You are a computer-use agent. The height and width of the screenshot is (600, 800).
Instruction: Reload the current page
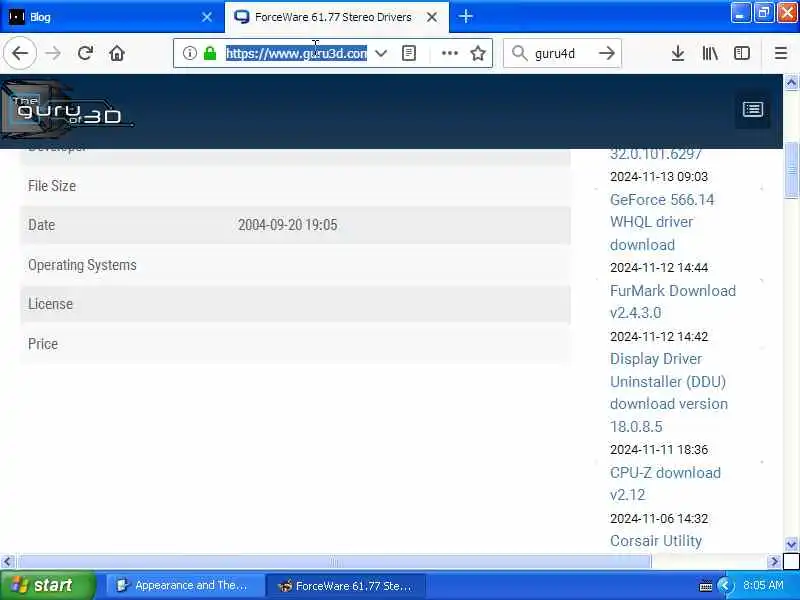tap(85, 53)
